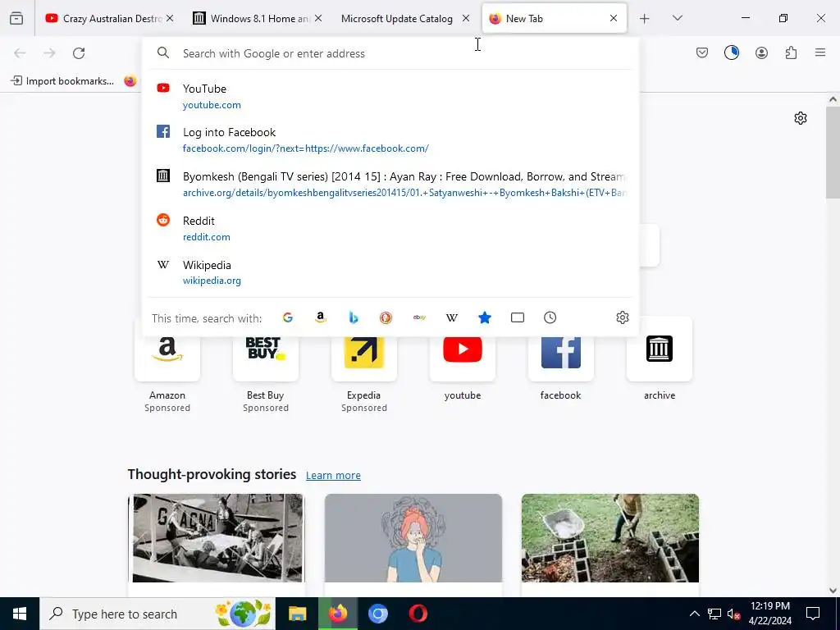Go back with the back arrow
This screenshot has width=840, height=630.
pyautogui.click(x=20, y=53)
